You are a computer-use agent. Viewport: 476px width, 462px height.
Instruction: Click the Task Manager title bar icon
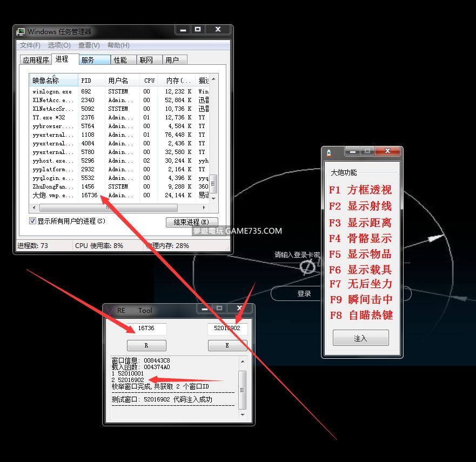point(21,32)
